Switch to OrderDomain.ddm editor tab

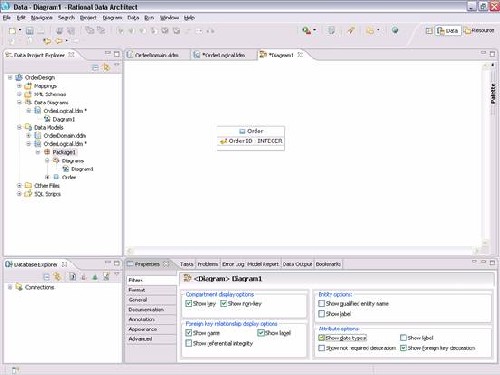(x=157, y=55)
